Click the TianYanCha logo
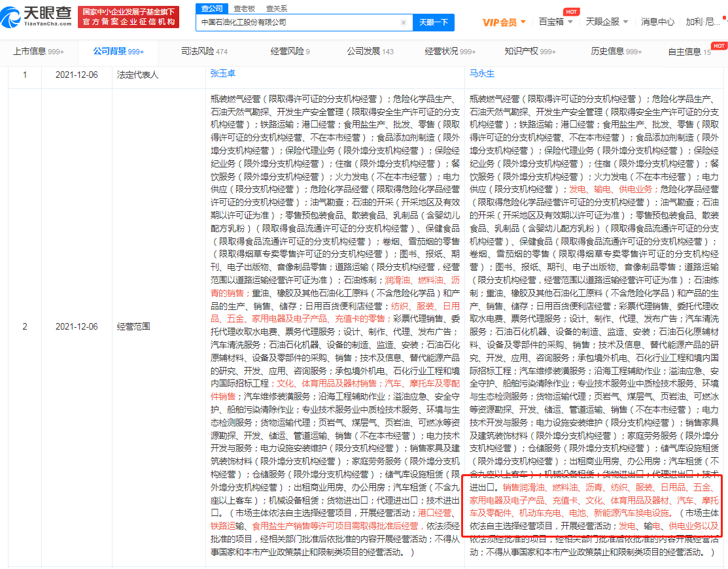 [x=36, y=17]
